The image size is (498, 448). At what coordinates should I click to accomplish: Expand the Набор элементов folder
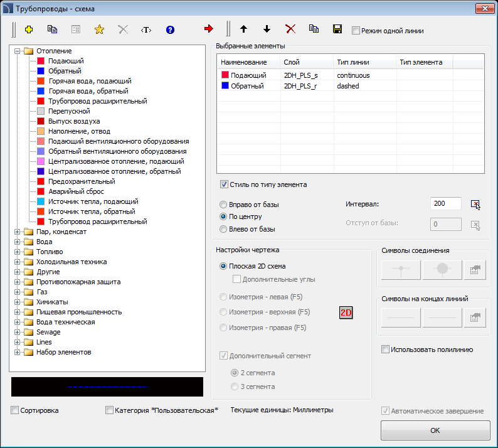point(17,352)
